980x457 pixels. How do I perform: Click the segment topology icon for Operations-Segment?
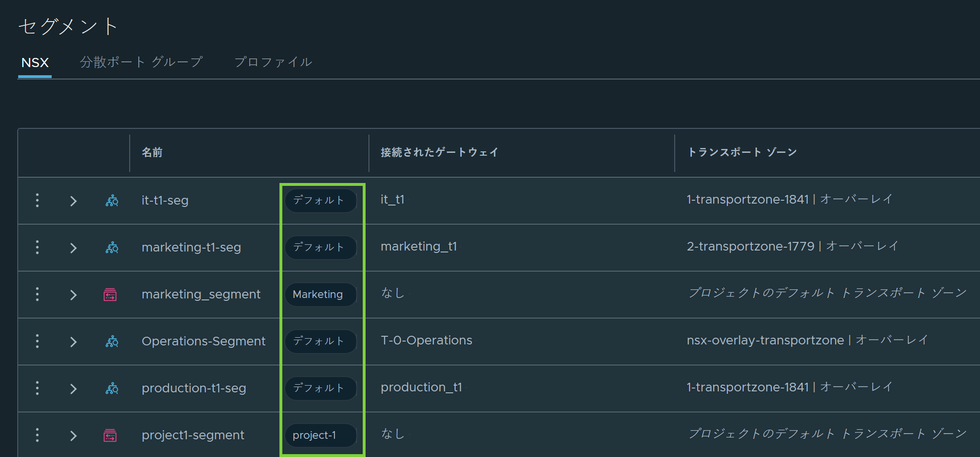112,341
